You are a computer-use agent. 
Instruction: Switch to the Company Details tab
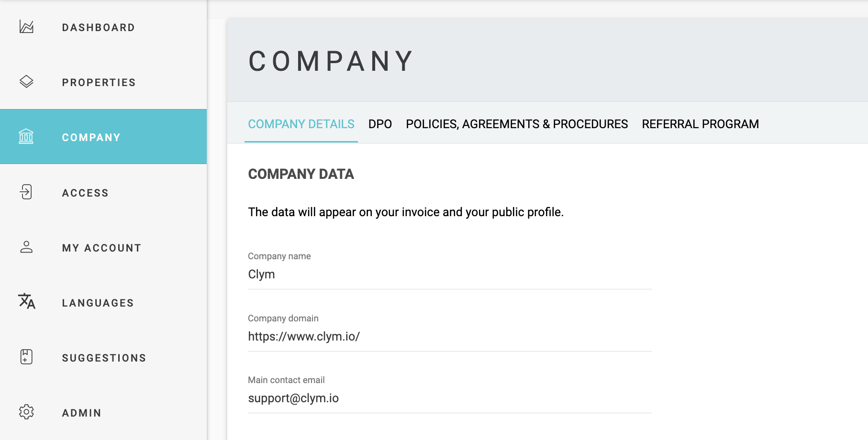pos(301,124)
